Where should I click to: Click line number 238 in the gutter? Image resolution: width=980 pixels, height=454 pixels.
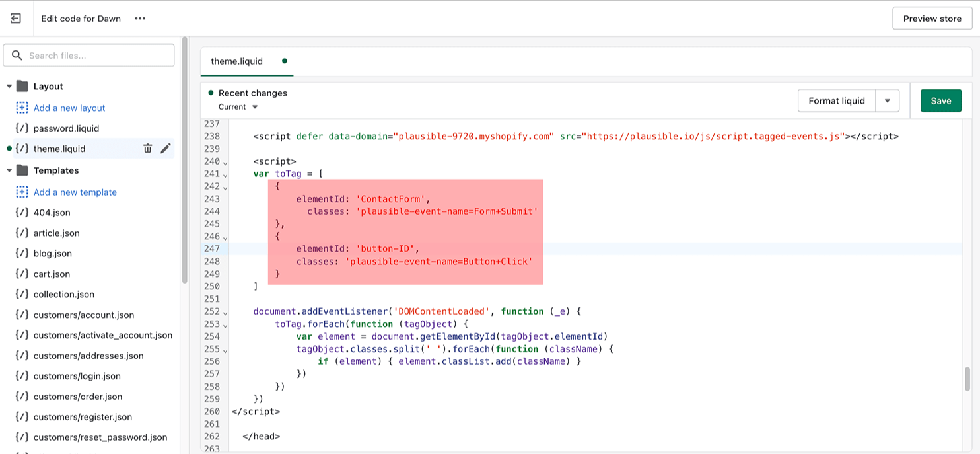point(211,137)
